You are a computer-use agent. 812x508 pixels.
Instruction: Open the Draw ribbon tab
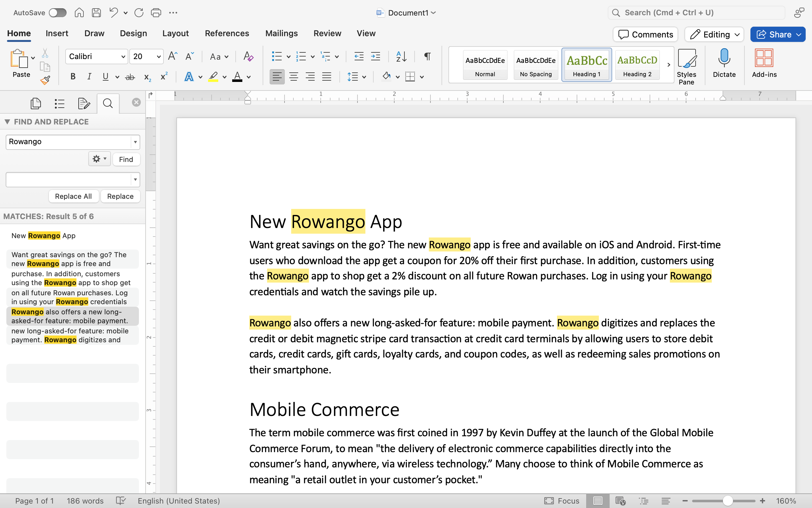pyautogui.click(x=94, y=33)
